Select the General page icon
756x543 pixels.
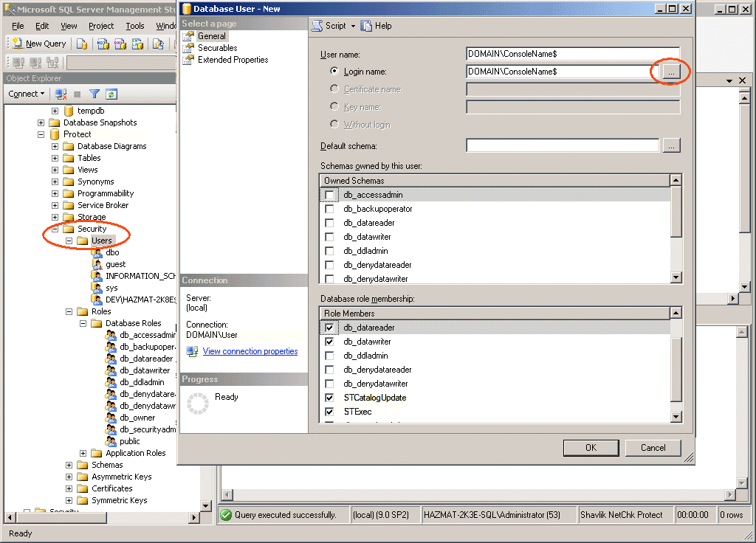188,36
